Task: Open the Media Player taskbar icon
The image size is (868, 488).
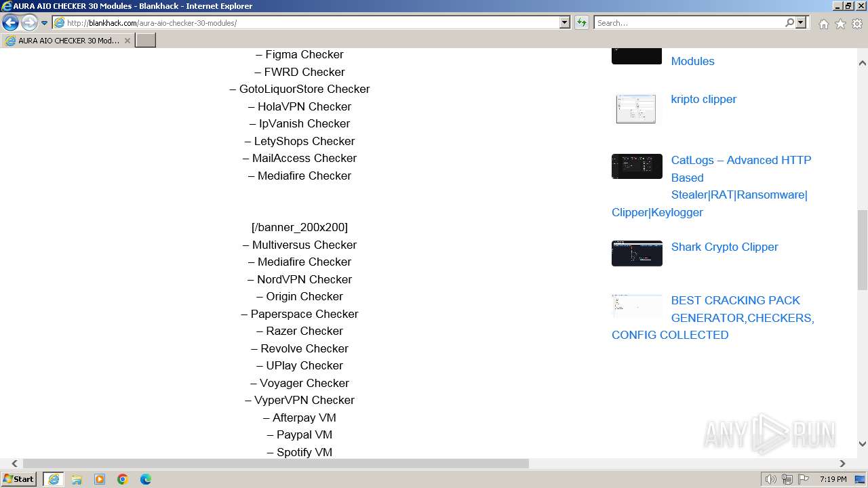Action: (x=100, y=479)
